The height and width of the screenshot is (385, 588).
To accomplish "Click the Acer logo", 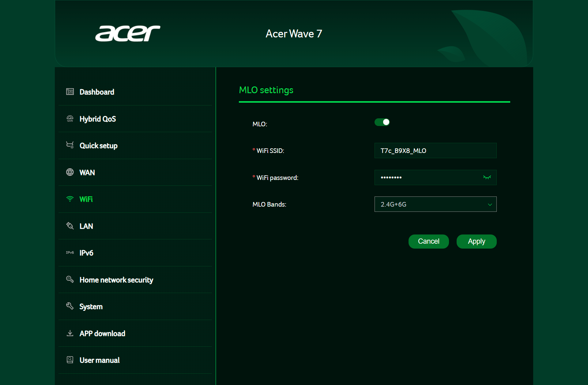I will tap(128, 33).
